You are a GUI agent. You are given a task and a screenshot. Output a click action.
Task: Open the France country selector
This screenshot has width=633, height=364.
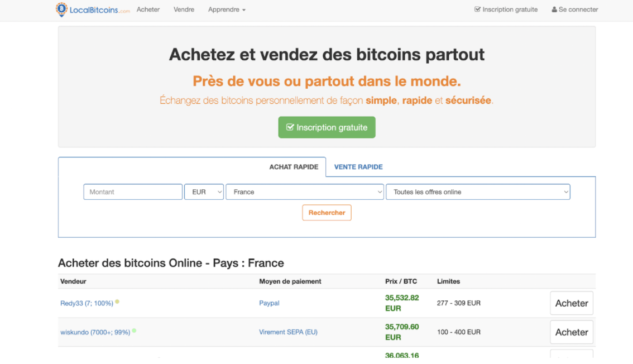304,191
